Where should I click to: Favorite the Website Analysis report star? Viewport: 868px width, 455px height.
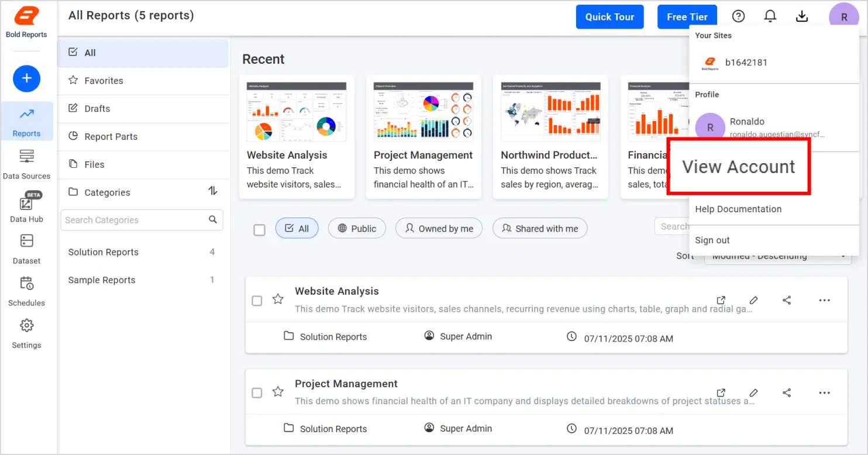tap(278, 299)
